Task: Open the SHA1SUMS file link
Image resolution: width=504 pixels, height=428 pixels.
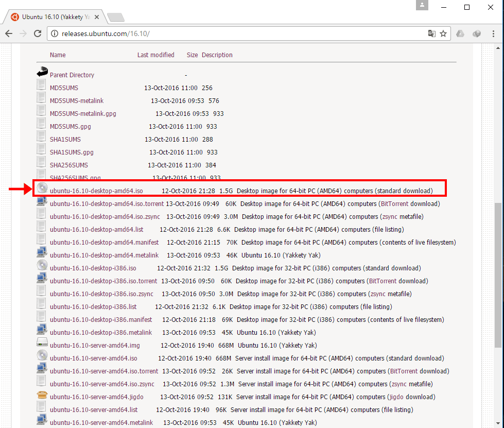Action: point(65,139)
